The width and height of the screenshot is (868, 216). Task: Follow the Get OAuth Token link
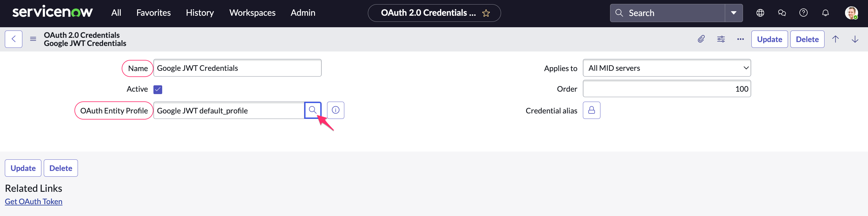tap(33, 201)
